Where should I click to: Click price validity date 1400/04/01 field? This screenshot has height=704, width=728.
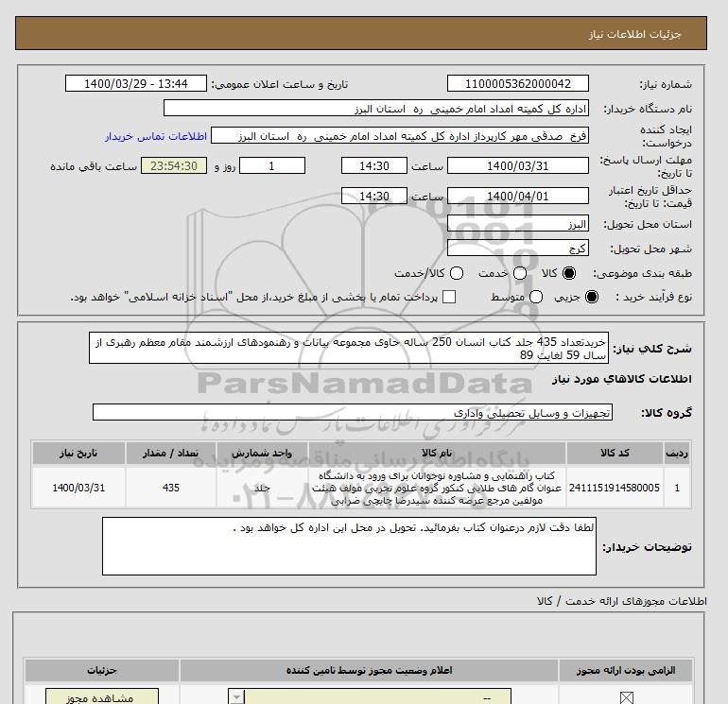(518, 196)
